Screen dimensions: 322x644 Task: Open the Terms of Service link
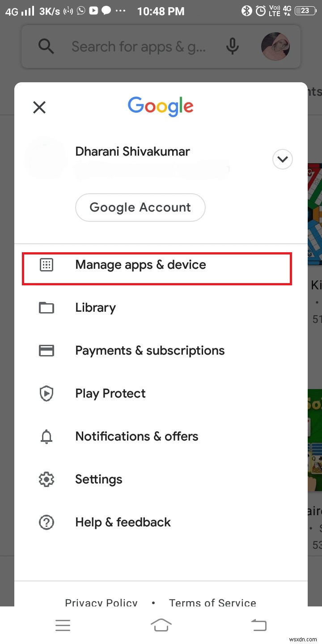(212, 602)
